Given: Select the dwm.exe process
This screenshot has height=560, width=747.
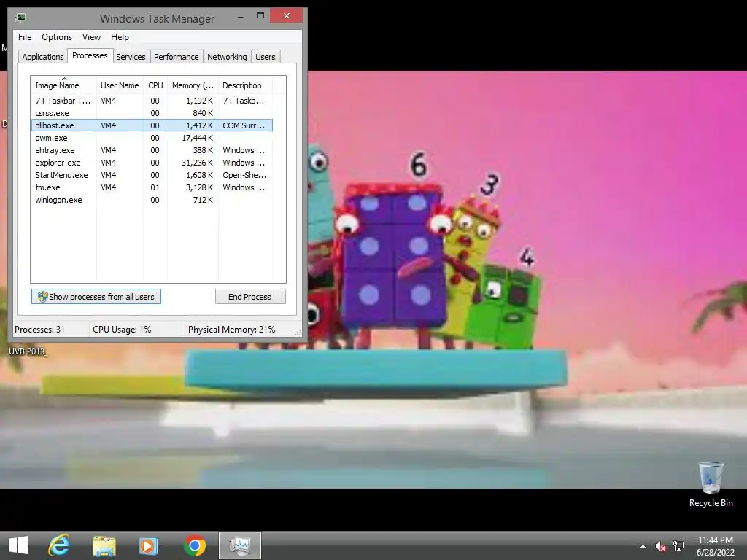Looking at the screenshot, I should [x=152, y=138].
